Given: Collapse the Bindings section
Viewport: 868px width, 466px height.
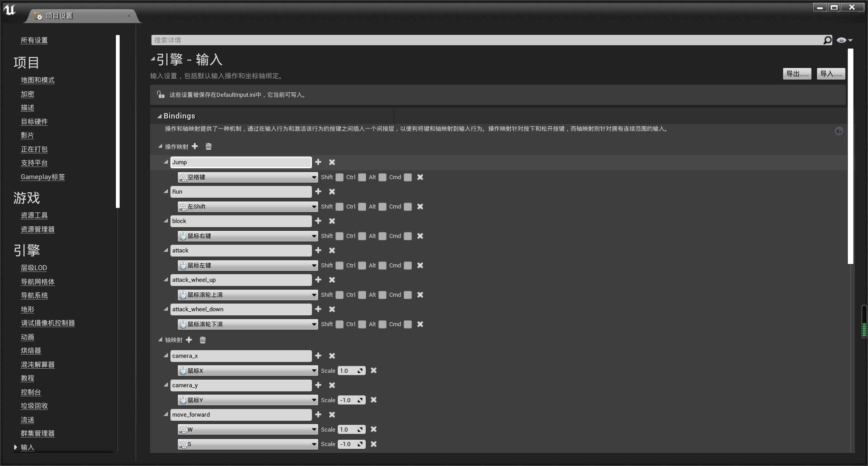Looking at the screenshot, I should [x=159, y=116].
